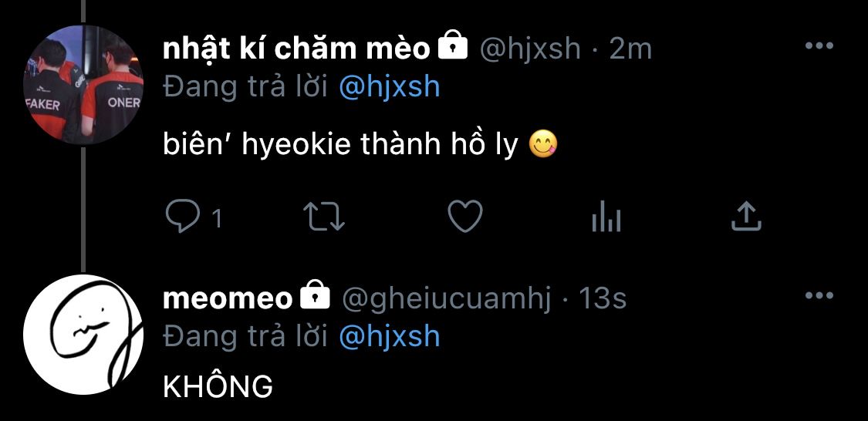Screen dimensions: 868x421
Task: Click the @hjxsh mention under meomeo
Action: click(x=389, y=337)
